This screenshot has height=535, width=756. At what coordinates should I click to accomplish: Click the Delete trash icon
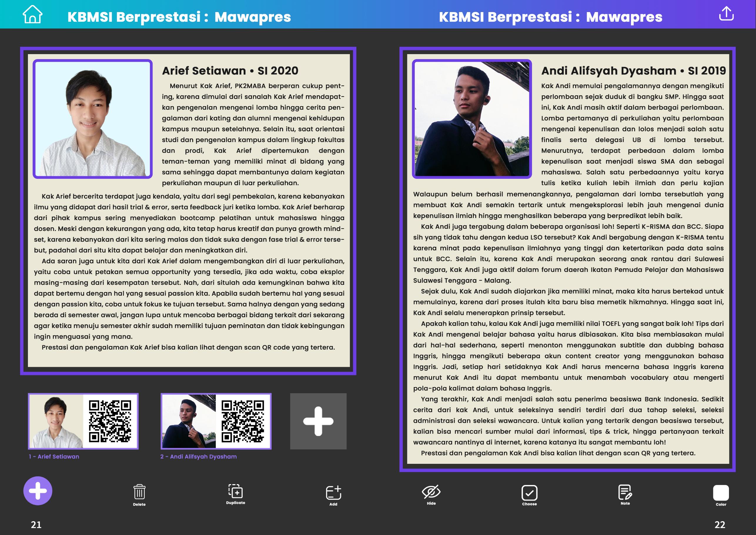coord(139,492)
